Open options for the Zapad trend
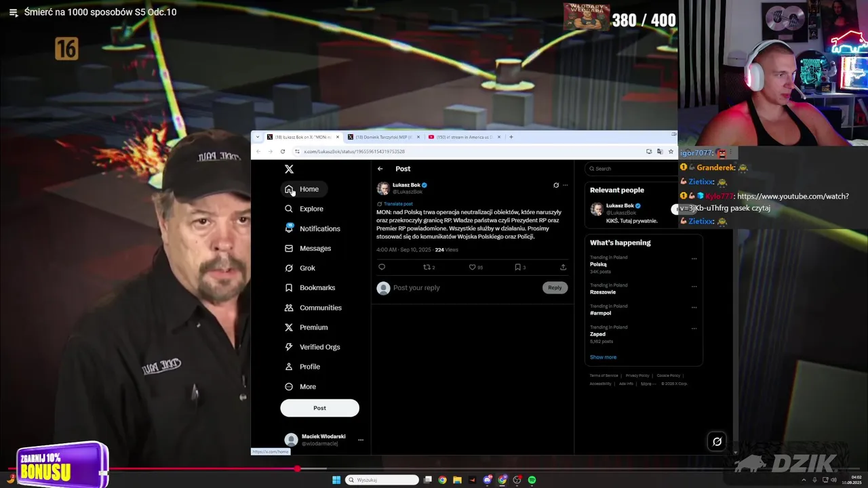The height and width of the screenshot is (488, 868). tap(694, 328)
